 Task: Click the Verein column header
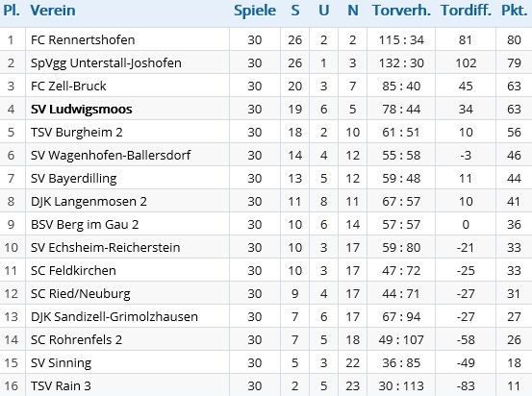[x=53, y=11]
